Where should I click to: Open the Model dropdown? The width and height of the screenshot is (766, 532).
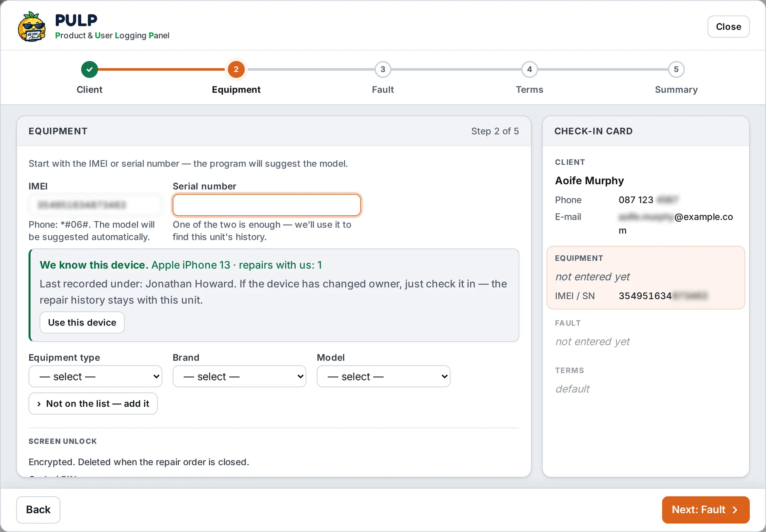(383, 376)
